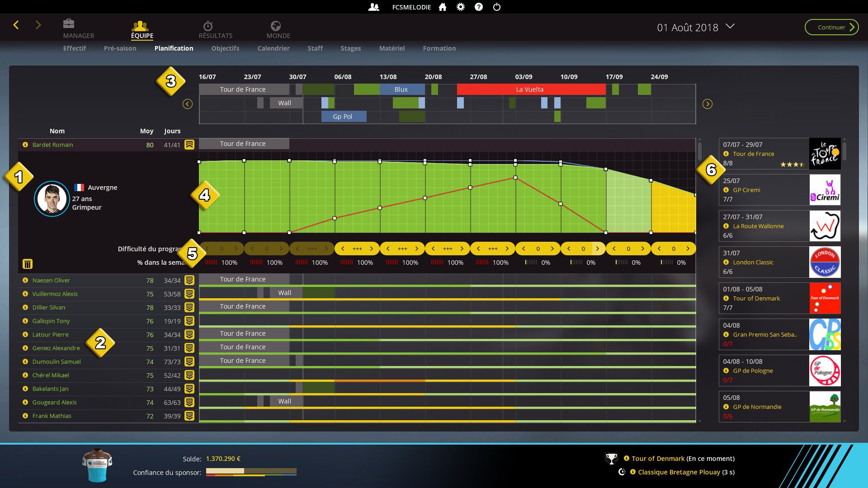
Task: Open settings gear icon in top bar
Action: [460, 7]
